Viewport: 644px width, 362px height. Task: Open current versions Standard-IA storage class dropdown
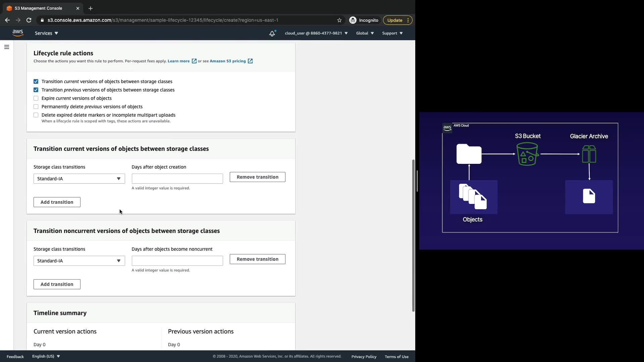pos(79,179)
